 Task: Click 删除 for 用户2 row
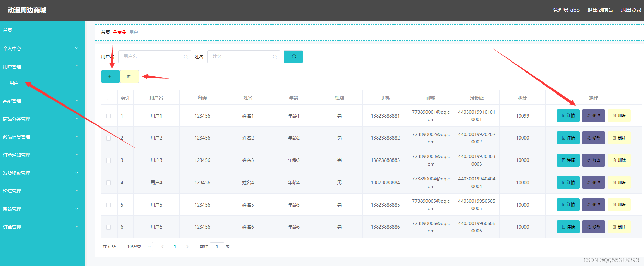click(619, 138)
